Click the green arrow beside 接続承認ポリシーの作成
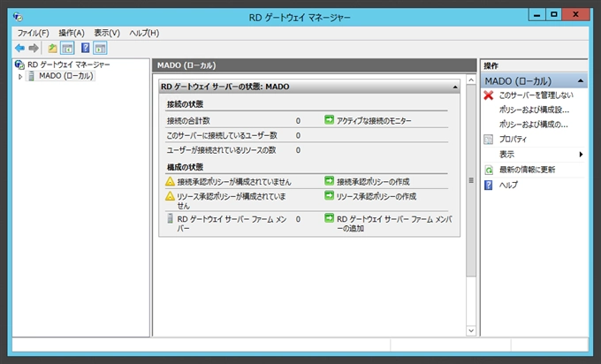The width and height of the screenshot is (601, 364). pyautogui.click(x=329, y=180)
